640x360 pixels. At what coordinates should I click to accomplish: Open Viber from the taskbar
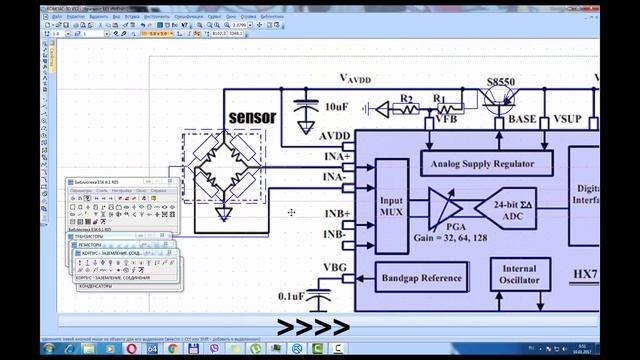pos(214,349)
